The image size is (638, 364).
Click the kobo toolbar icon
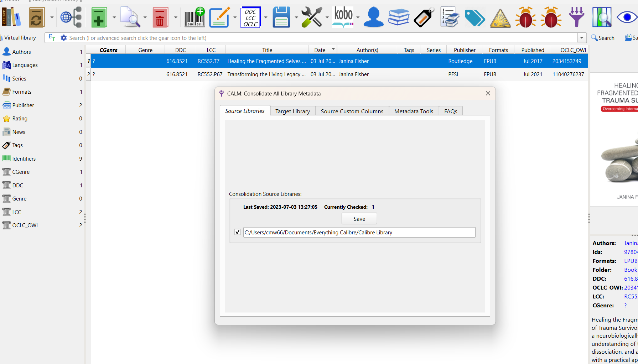click(x=343, y=17)
